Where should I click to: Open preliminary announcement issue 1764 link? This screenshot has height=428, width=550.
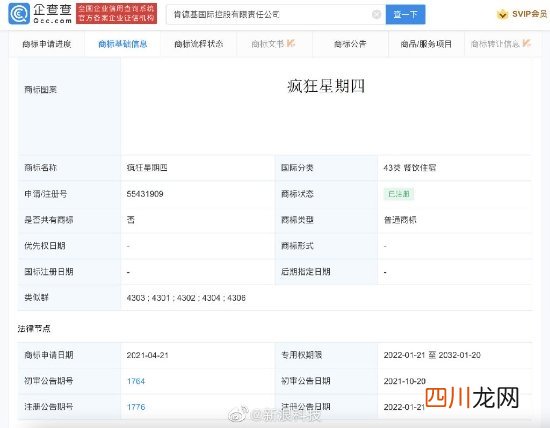tap(136, 381)
